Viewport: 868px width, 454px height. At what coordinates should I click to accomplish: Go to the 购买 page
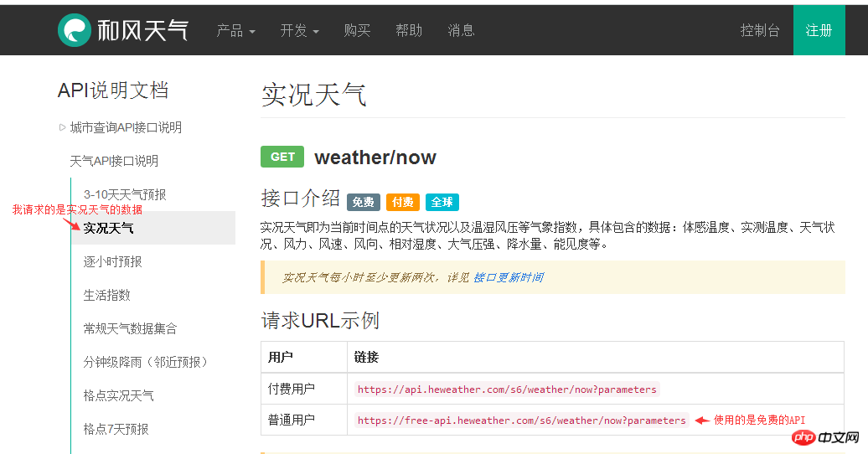pyautogui.click(x=357, y=30)
